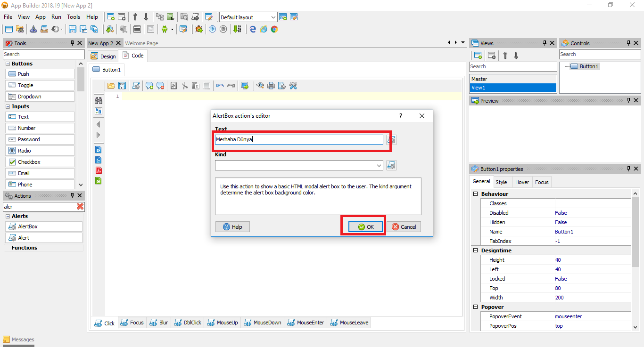644x347 pixels.
Task: Clear the Actions filter with the red X
Action: pos(80,206)
